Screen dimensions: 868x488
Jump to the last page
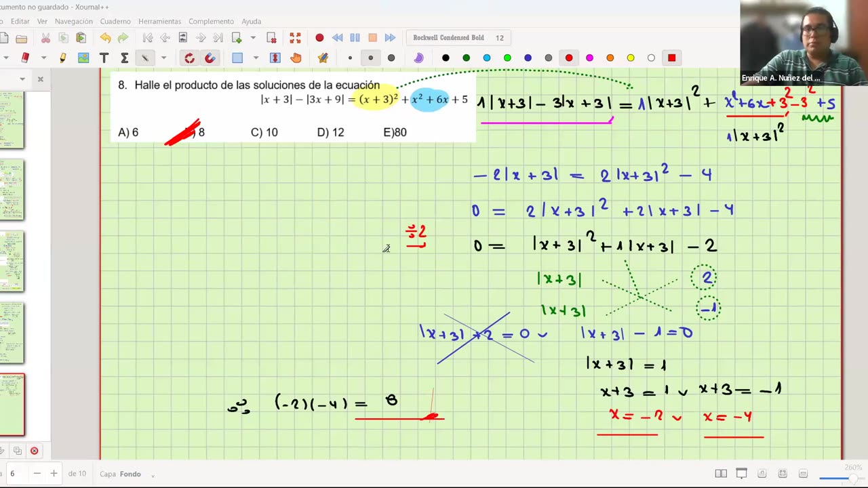click(218, 38)
